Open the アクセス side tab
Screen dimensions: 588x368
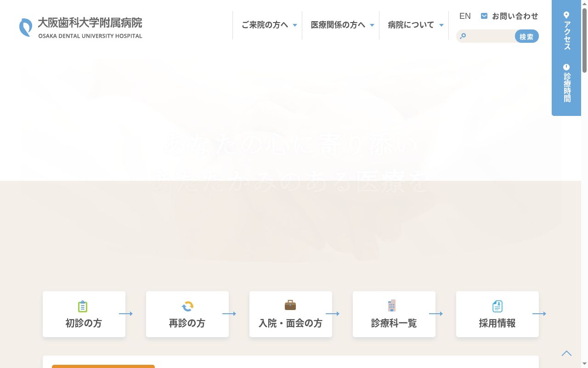pos(566,31)
